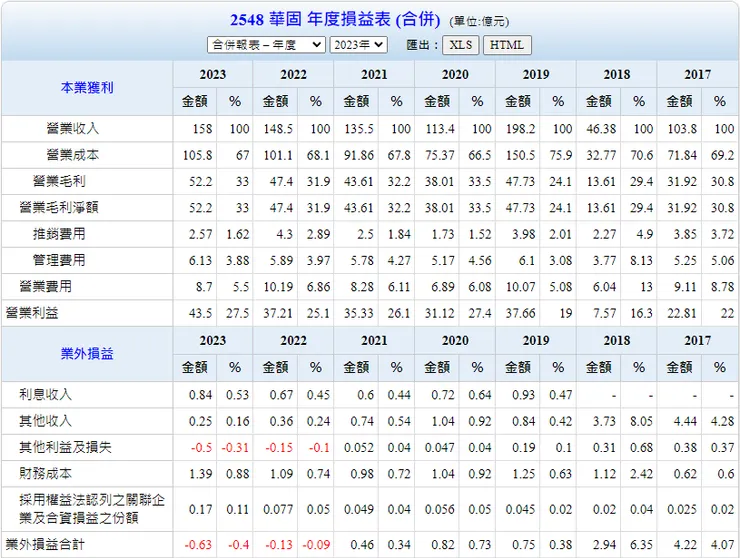740x558 pixels.
Task: Click 2017 營業利益 amount 22.81
Action: (682, 313)
